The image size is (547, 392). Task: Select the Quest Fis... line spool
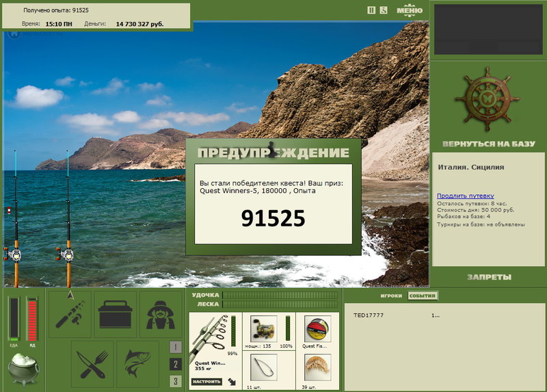(317, 329)
